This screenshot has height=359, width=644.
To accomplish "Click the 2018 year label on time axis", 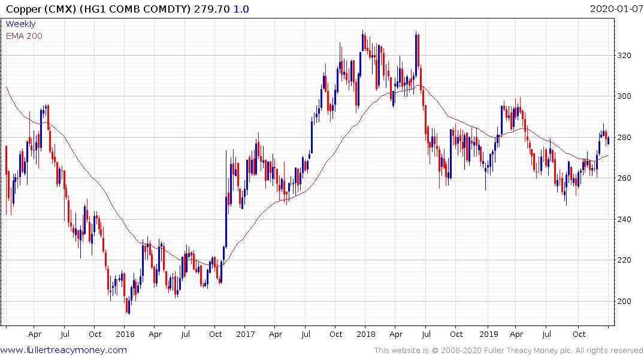I will [x=366, y=334].
